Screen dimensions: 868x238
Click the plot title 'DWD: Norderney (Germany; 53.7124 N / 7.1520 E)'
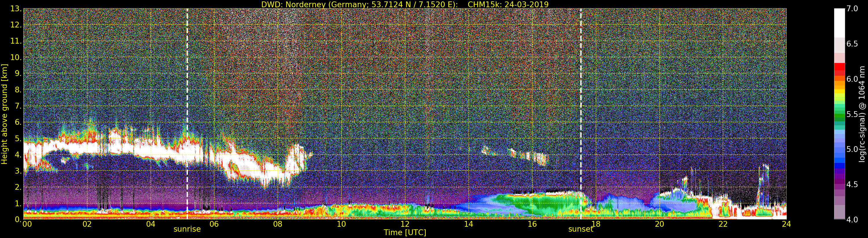point(360,4)
